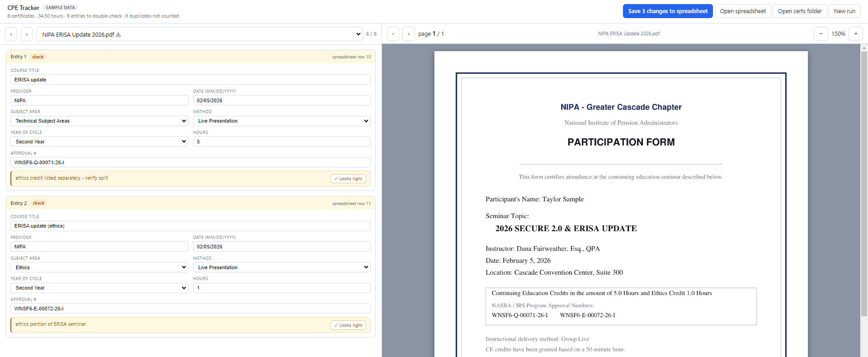
Task: Click approval number WNSF6-E-00072-26-I in PDF
Action: pos(587,315)
